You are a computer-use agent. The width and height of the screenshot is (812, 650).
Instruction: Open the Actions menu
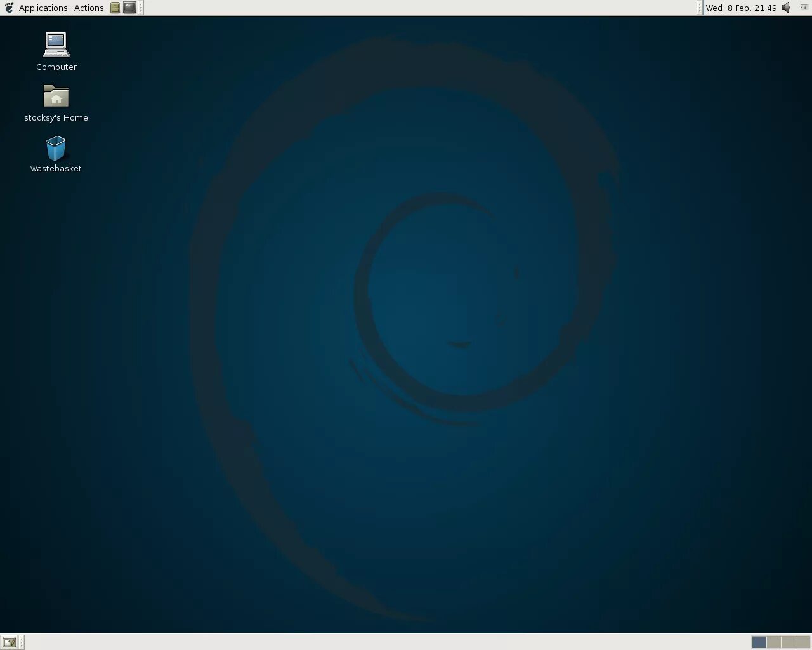[89, 8]
